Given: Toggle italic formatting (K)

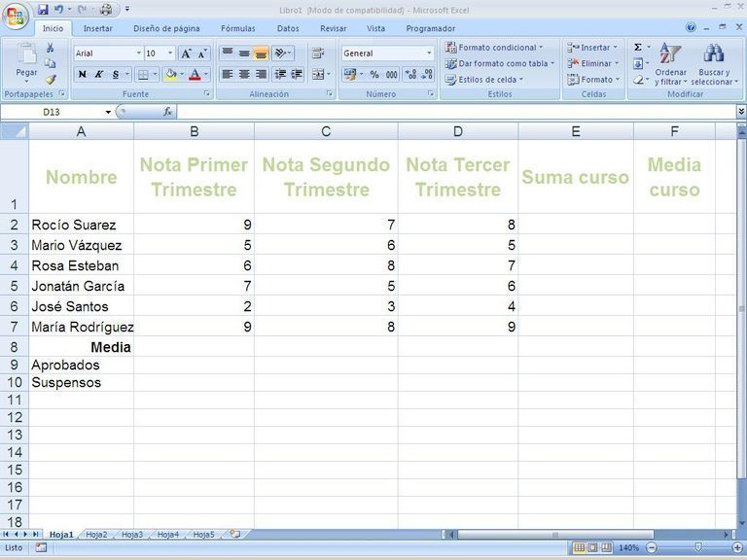Looking at the screenshot, I should (x=98, y=74).
